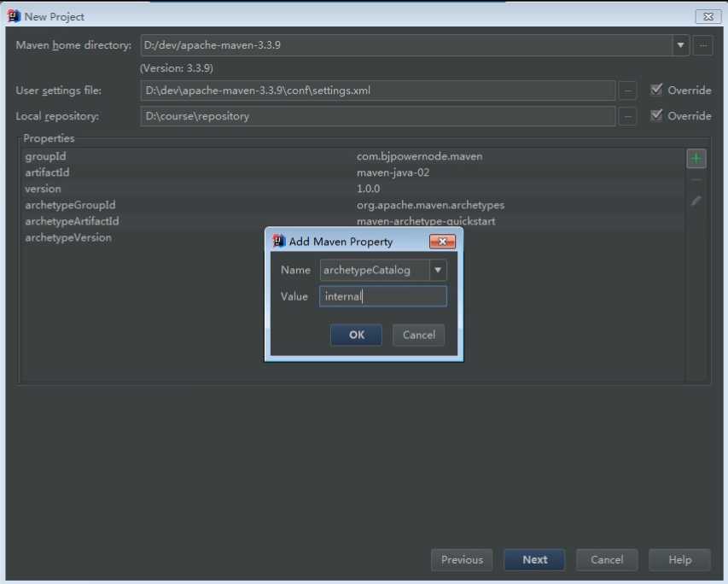Click IntelliJ icon in New Project title bar

tap(14, 16)
